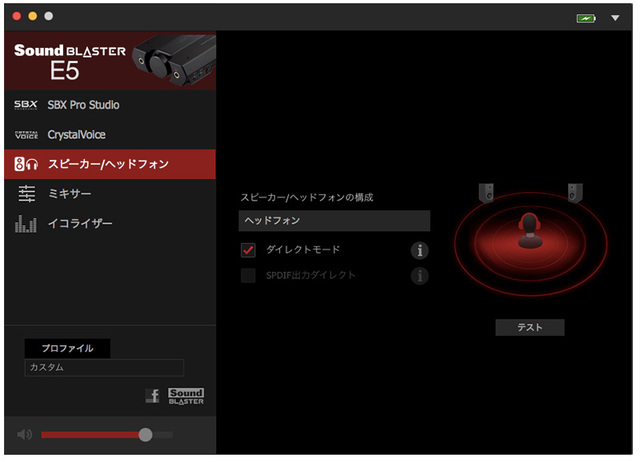Open the Facebook link icon
Screen dimensions: 640x462
153,396
